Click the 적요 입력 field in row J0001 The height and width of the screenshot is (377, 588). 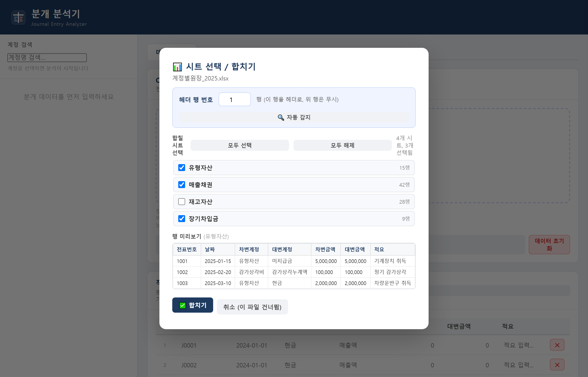click(x=519, y=345)
